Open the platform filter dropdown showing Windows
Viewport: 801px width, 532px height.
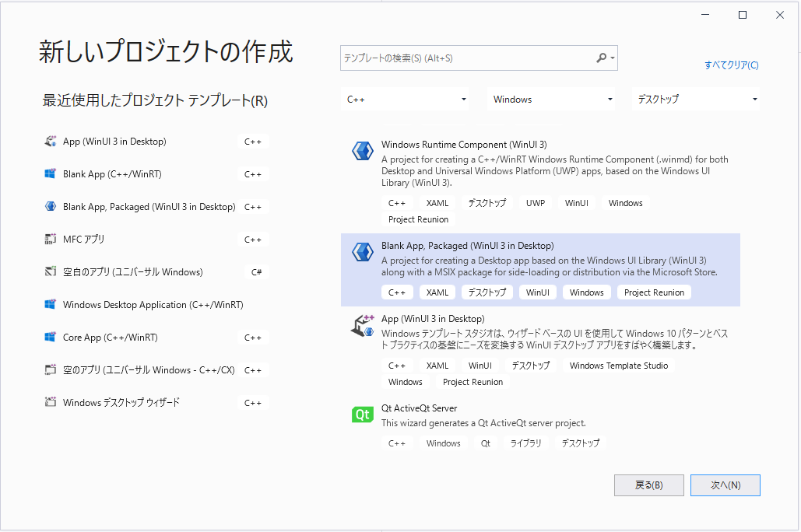[x=551, y=100]
